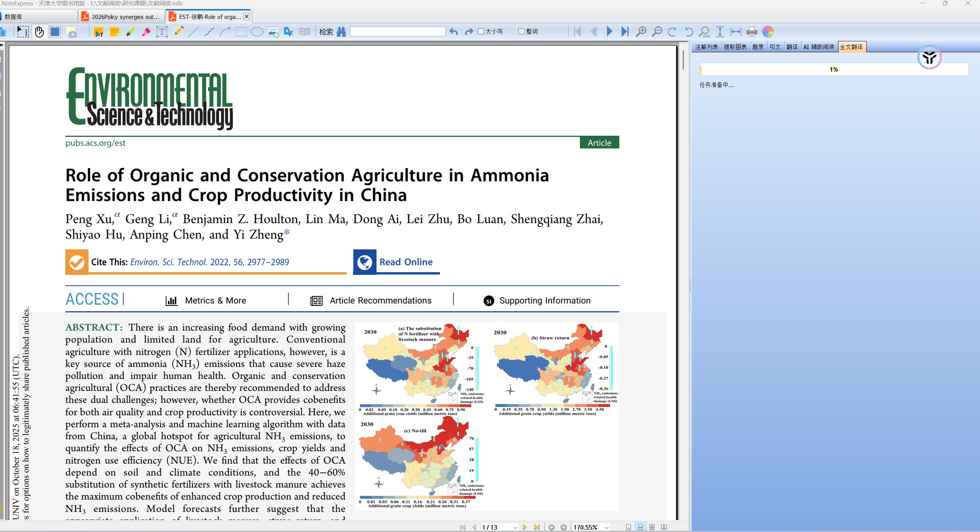Click the binoculars search icon
Image resolution: width=980 pixels, height=532 pixels.
click(x=341, y=32)
